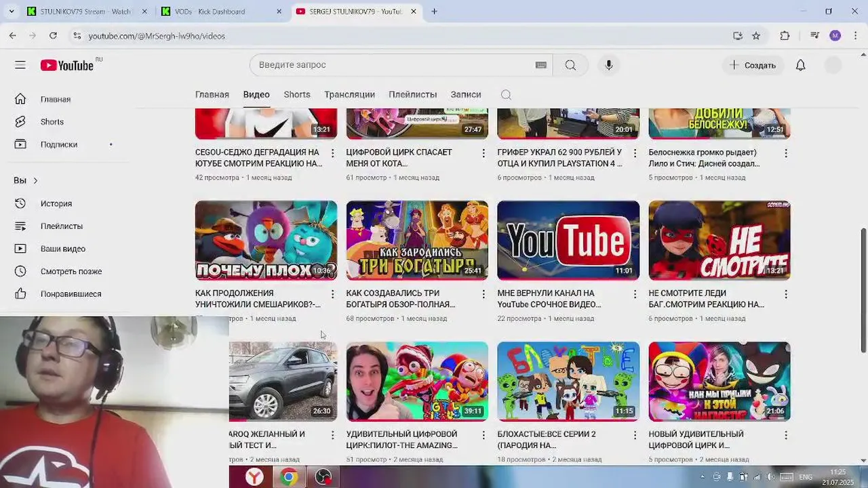868x488 pixels.
Task: Click the channel search magnifier icon
Action: pos(506,95)
